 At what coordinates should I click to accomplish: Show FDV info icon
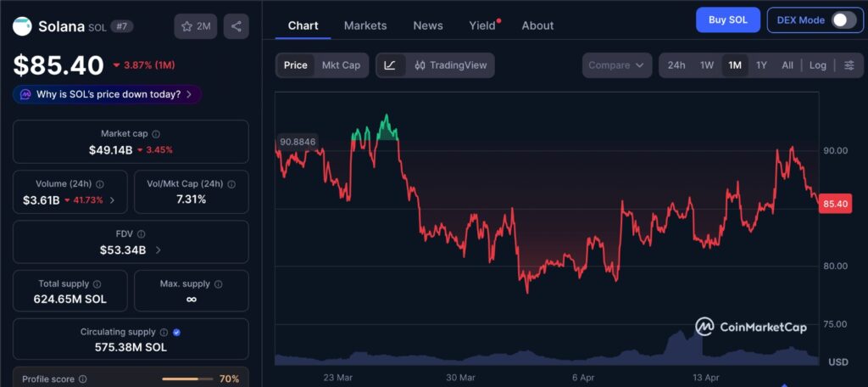click(142, 234)
